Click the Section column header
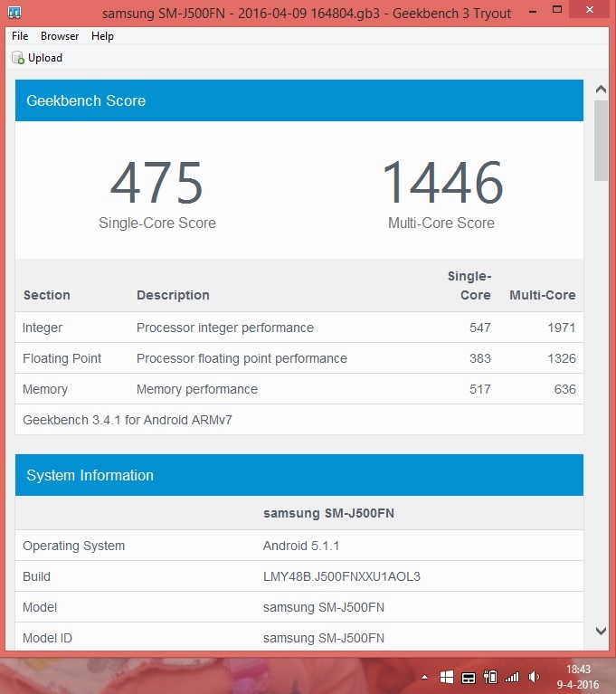This screenshot has width=616, height=694. click(46, 295)
